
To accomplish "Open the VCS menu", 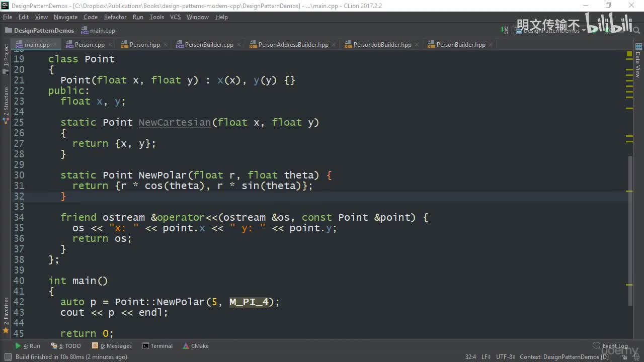I will click(175, 17).
